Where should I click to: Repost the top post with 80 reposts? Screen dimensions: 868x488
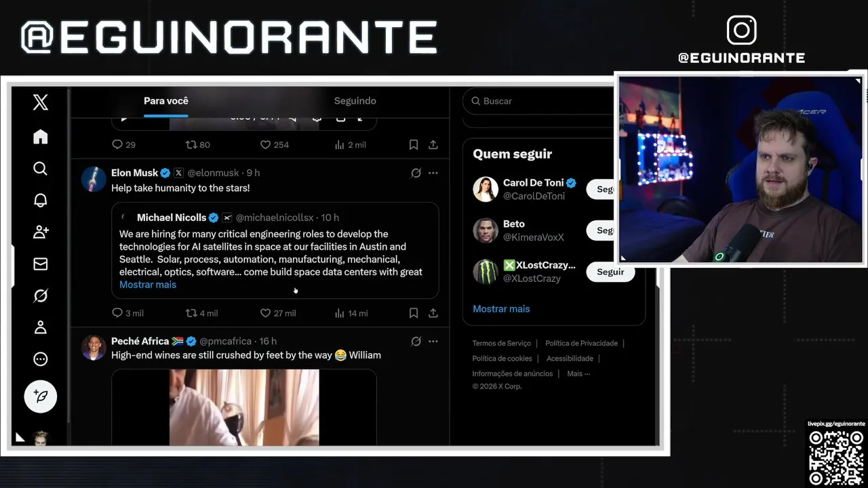coord(192,144)
